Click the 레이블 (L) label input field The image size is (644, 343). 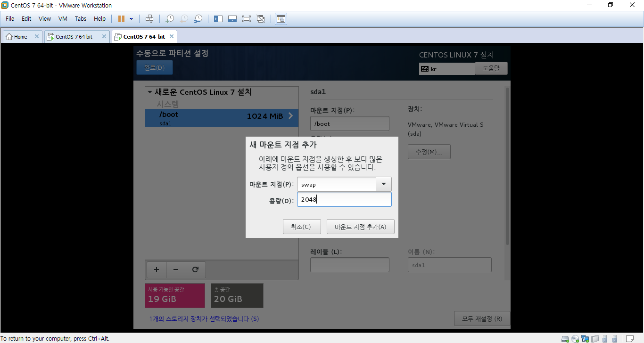tap(349, 265)
